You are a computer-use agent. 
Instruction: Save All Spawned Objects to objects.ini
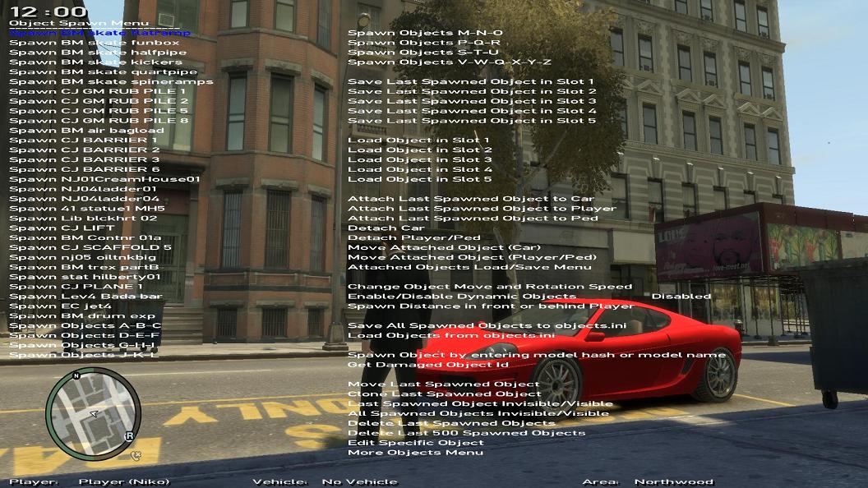pos(487,326)
